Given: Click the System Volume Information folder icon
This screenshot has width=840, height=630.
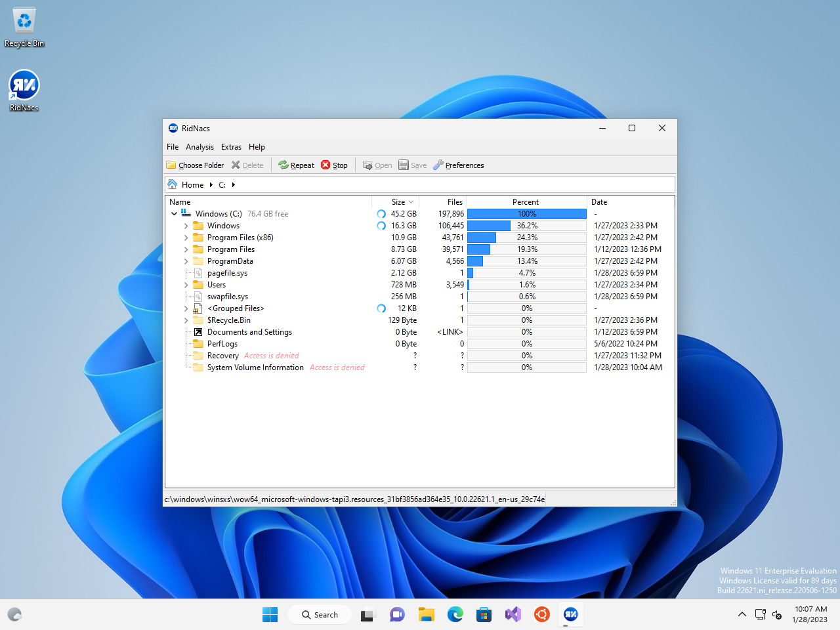Looking at the screenshot, I should point(198,367).
